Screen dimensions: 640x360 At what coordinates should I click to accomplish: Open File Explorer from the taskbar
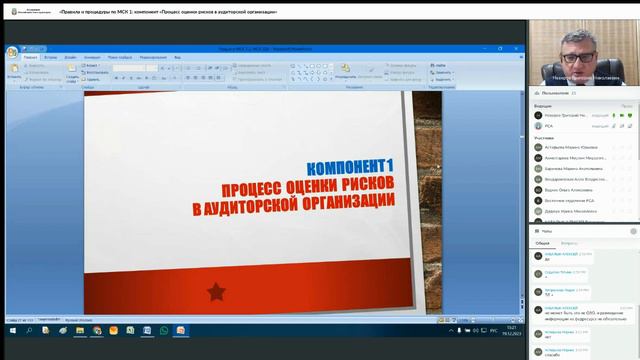(80, 331)
